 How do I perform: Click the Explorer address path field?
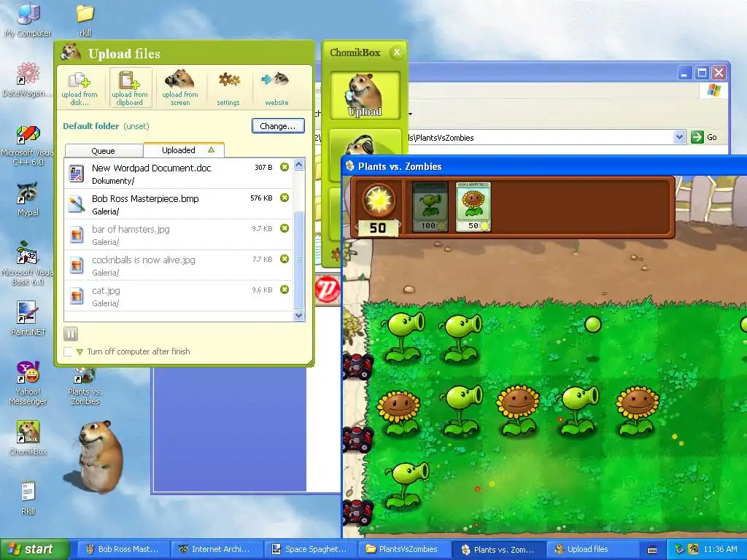(x=500, y=138)
